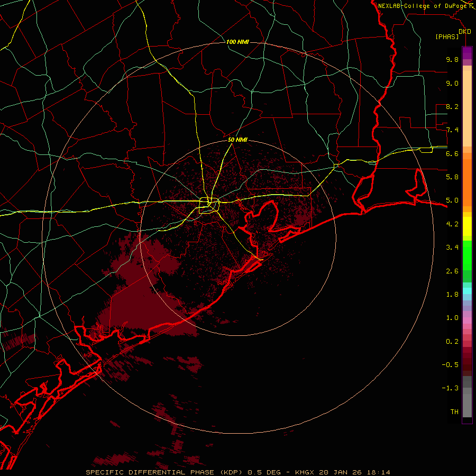Click the TH legend label
The image size is (476, 476).
(x=454, y=412)
